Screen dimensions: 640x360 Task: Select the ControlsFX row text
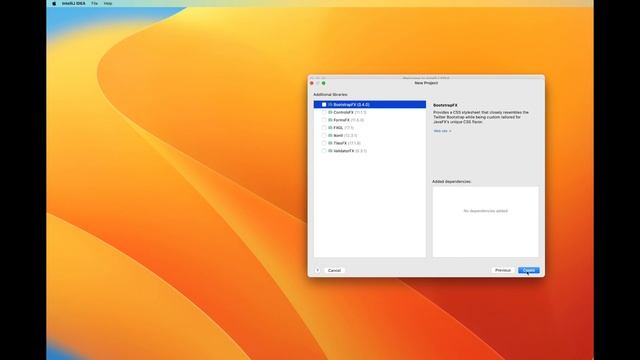[x=350, y=112]
